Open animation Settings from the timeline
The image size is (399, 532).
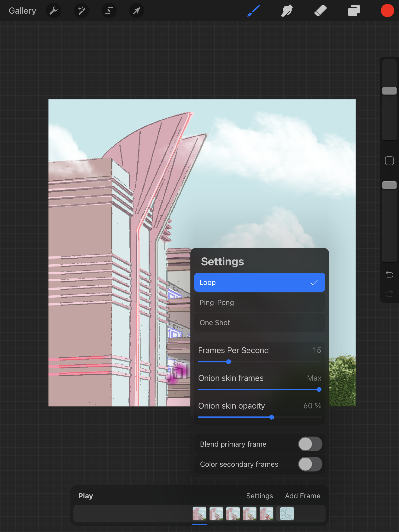coord(259,496)
